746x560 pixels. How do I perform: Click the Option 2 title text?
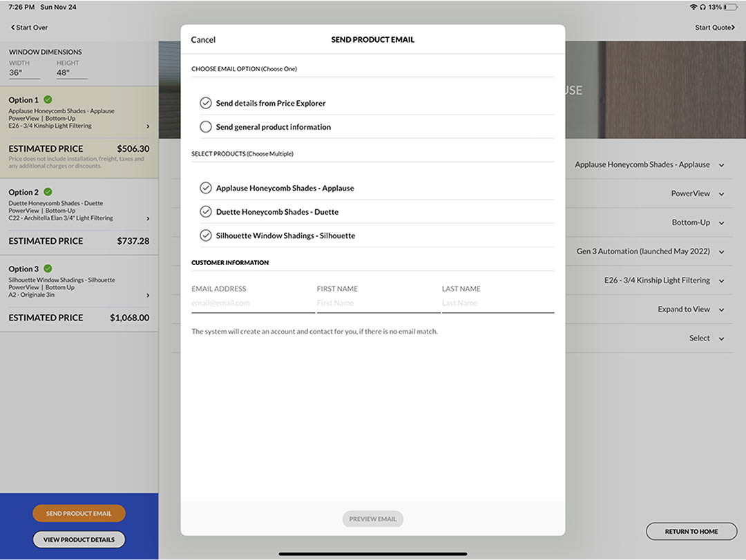[23, 192]
